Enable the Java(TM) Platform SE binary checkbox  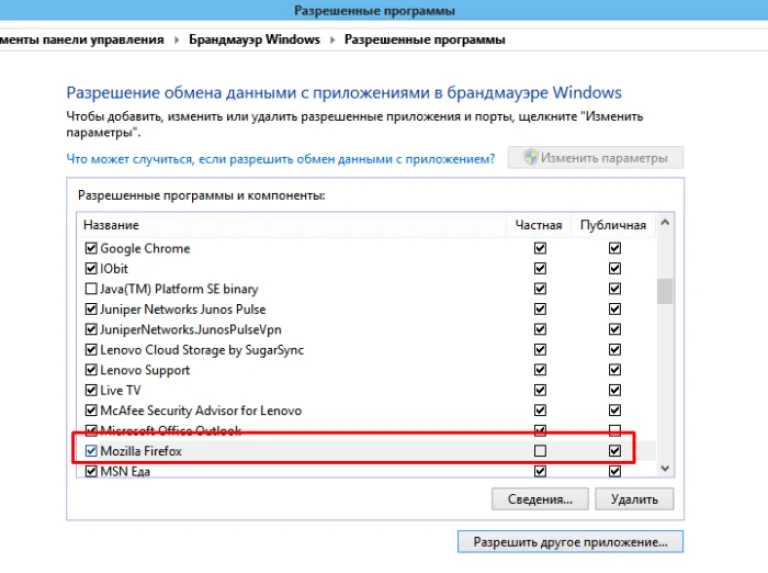tap(91, 289)
